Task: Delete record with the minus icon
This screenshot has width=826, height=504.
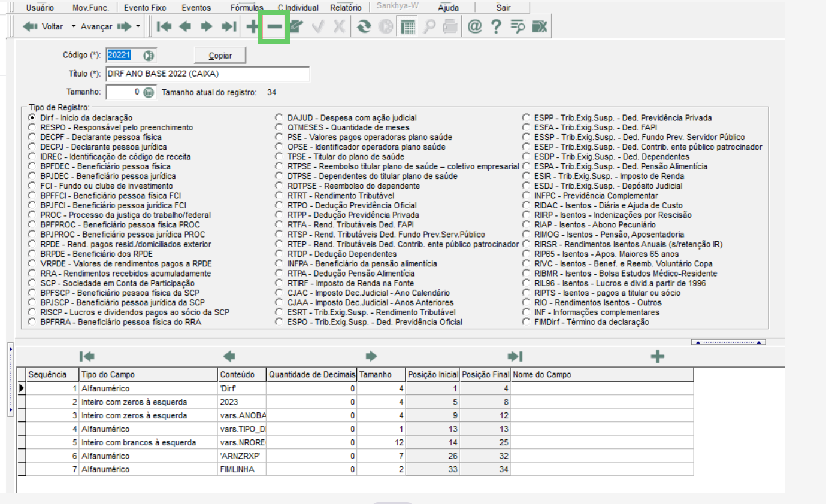Action: [274, 26]
